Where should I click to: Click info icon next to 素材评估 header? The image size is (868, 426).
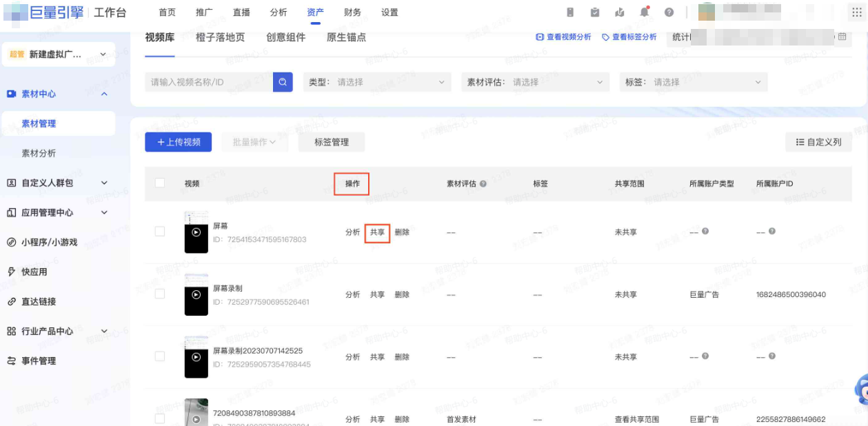click(483, 184)
